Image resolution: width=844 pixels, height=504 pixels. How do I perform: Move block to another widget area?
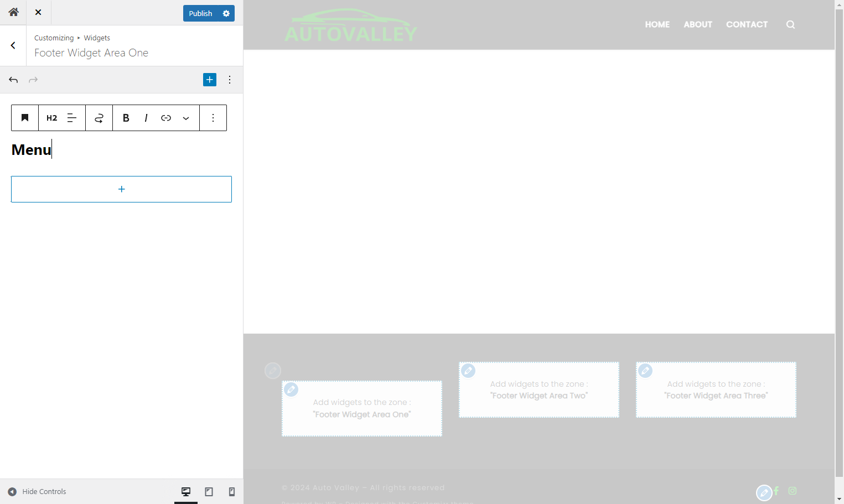click(99, 118)
